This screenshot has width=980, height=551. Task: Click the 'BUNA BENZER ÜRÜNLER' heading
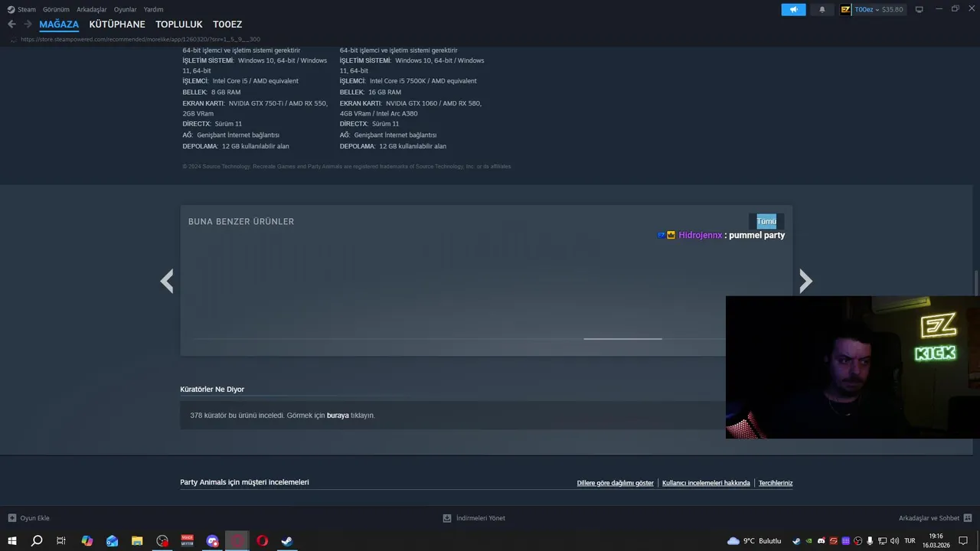tap(241, 221)
